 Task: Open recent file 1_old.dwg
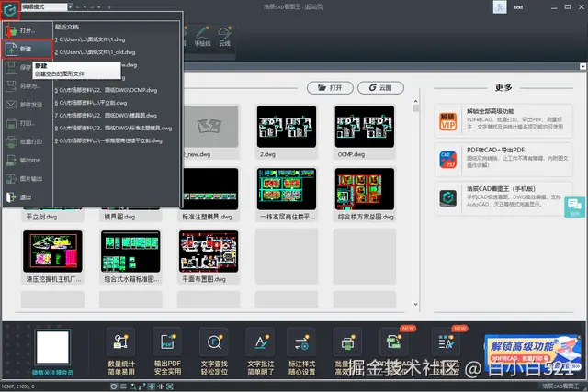tap(96, 52)
